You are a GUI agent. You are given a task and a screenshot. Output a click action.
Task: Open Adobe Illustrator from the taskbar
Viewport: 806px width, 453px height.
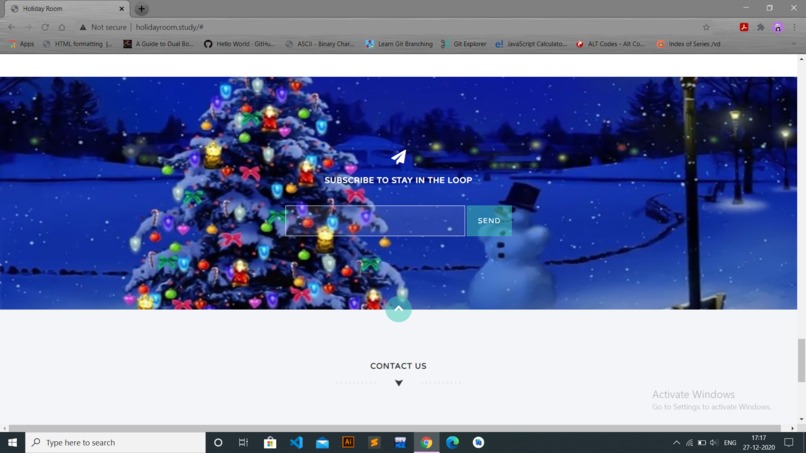pos(348,442)
